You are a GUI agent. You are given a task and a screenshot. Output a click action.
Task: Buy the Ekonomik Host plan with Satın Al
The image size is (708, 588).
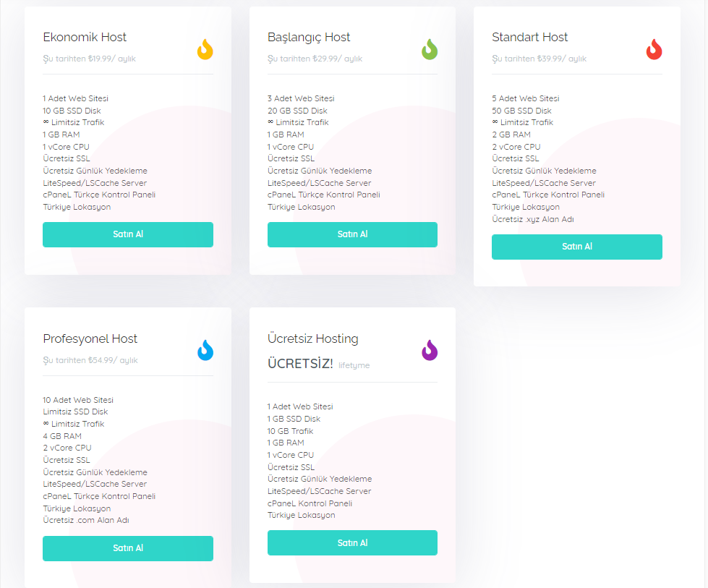(x=128, y=234)
